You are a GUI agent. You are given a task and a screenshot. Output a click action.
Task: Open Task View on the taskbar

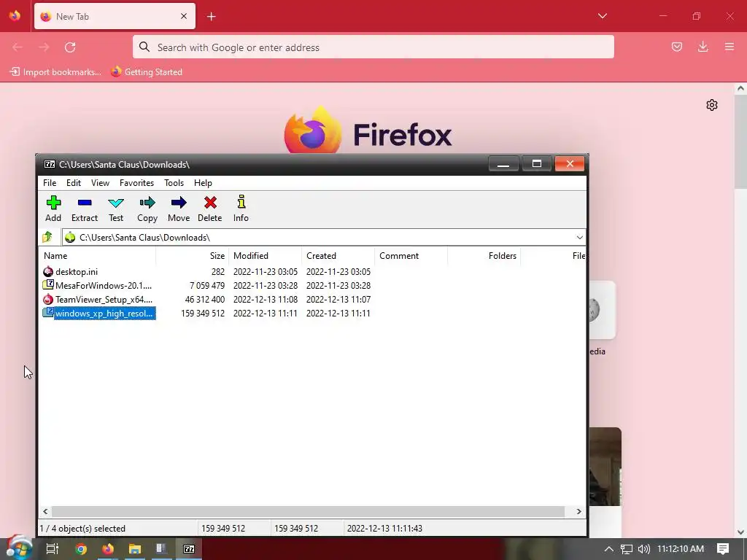click(x=52, y=548)
